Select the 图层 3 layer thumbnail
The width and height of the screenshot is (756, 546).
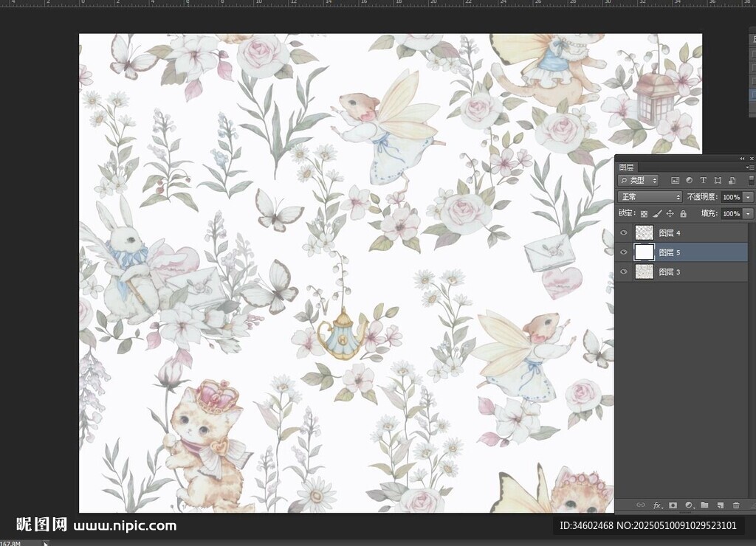pos(645,272)
